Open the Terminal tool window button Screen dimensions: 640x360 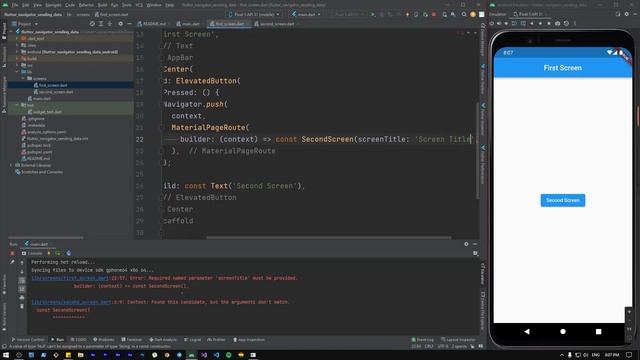pos(131,340)
